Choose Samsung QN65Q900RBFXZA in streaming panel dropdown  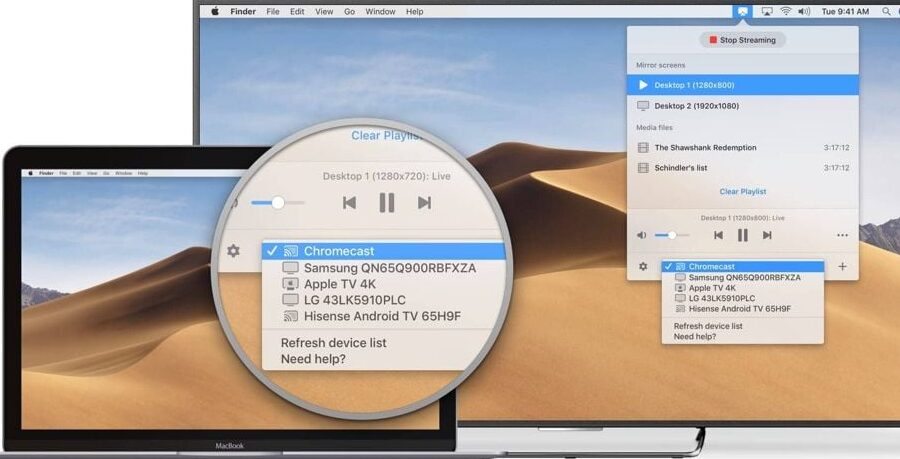pos(743,277)
